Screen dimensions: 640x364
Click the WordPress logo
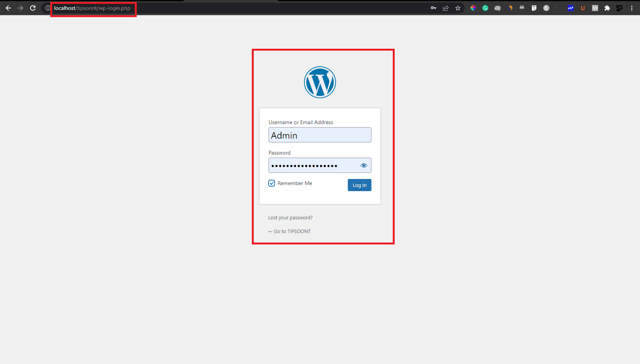point(320,82)
